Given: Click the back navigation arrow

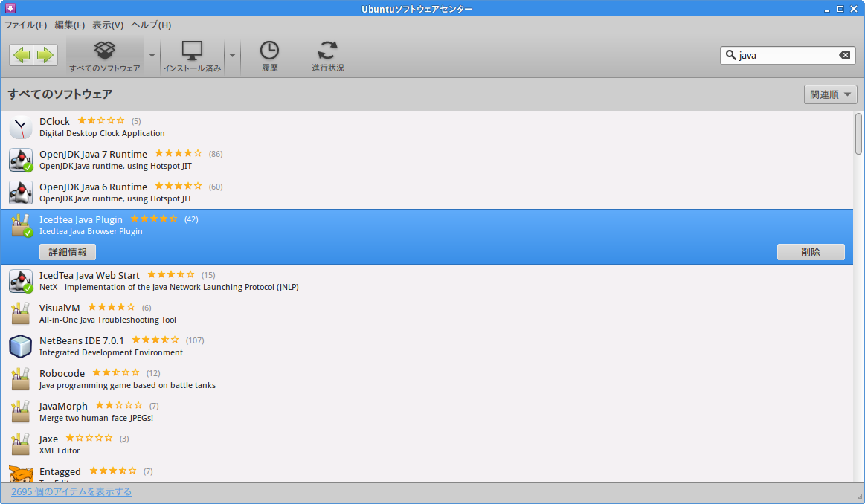Looking at the screenshot, I should (x=20, y=54).
